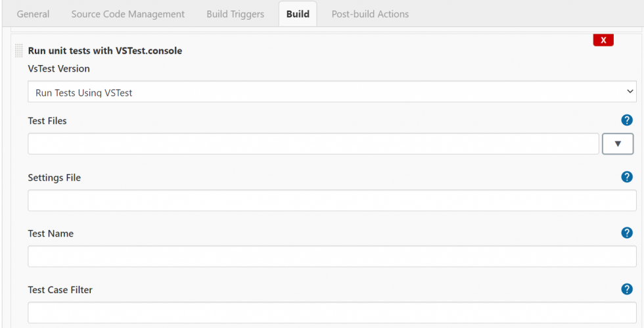Image resolution: width=644 pixels, height=328 pixels.
Task: Jump to the Post-build Actions tab
Action: pyautogui.click(x=370, y=14)
